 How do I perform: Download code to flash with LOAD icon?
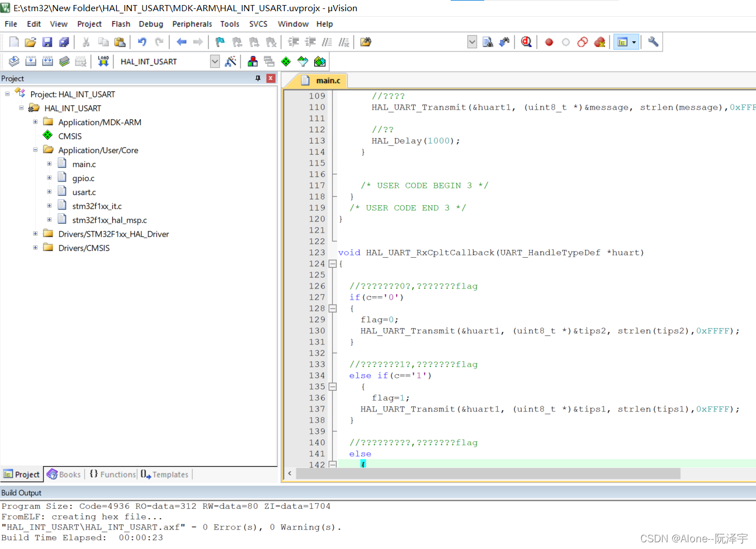(103, 61)
